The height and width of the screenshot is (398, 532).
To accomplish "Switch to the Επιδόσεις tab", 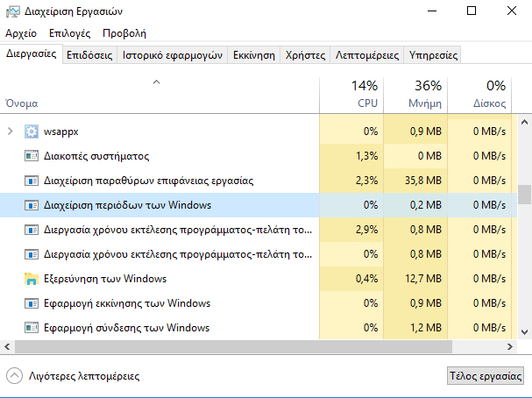I will point(89,55).
